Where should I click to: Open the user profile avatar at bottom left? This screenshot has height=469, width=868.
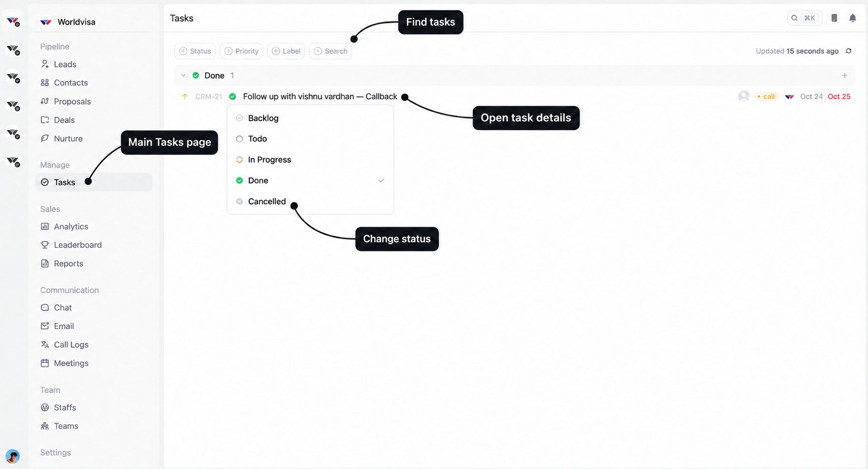13,456
